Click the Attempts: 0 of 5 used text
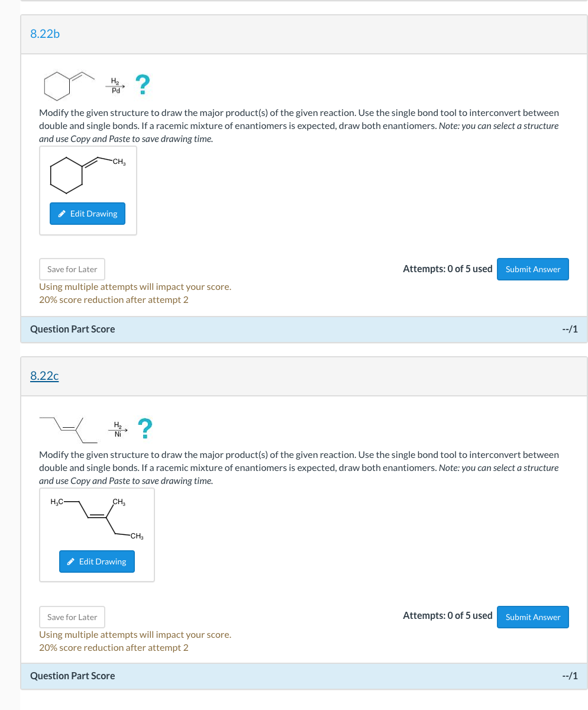 (447, 269)
